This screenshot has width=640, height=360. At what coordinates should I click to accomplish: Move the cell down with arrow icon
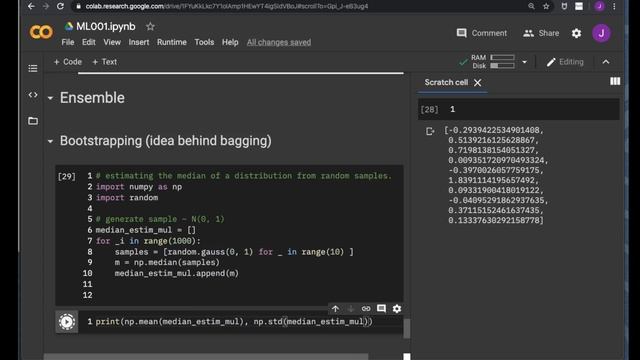point(351,309)
